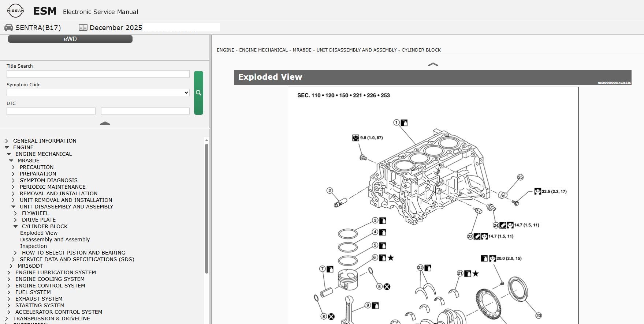
Task: Click the book icon next to December 2025
Action: (83, 28)
